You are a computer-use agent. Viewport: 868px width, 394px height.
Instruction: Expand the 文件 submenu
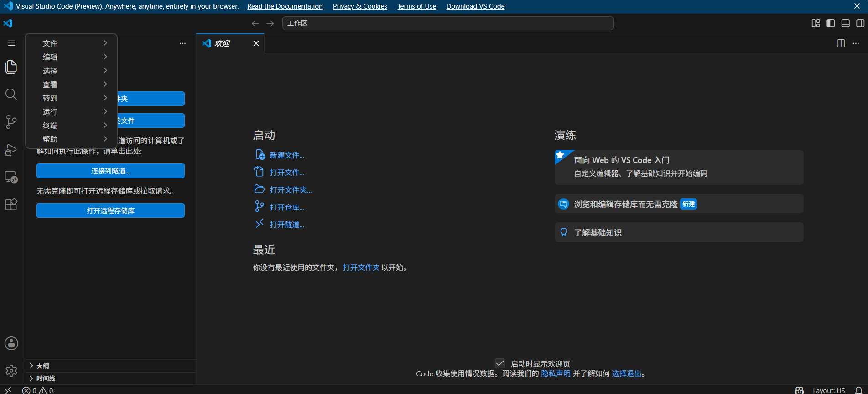tap(71, 43)
